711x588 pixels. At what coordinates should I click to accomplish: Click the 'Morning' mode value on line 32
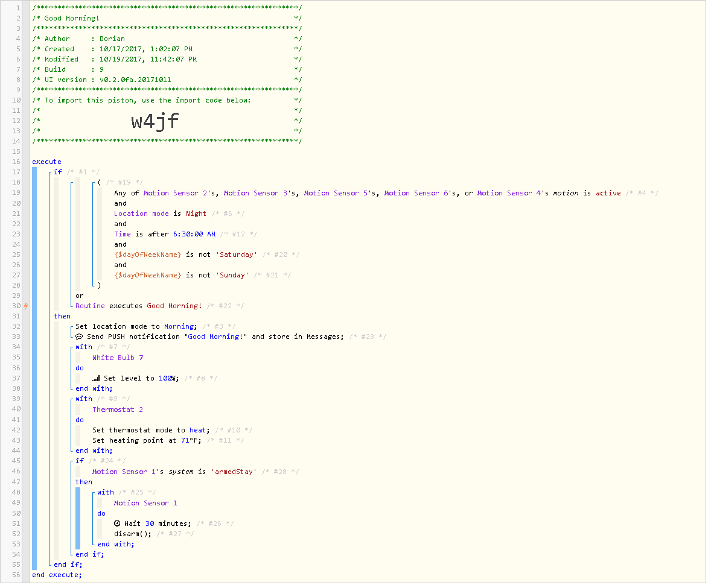[179, 327]
